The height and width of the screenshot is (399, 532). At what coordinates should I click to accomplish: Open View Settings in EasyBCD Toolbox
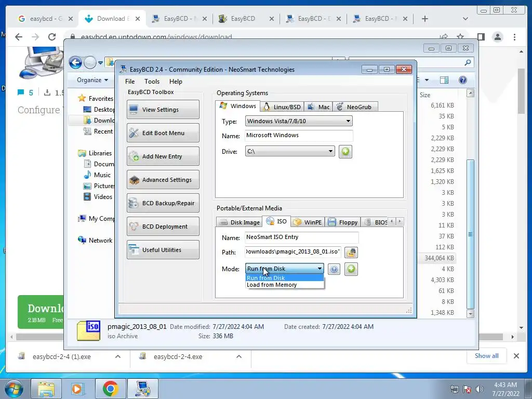[163, 109]
